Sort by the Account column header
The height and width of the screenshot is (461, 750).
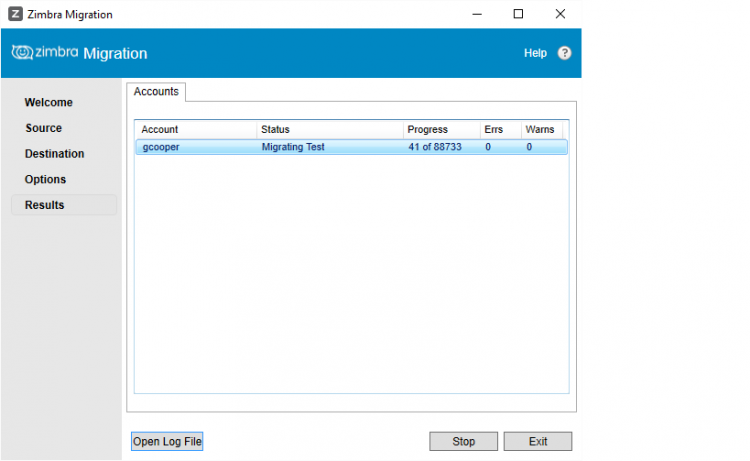pos(196,130)
